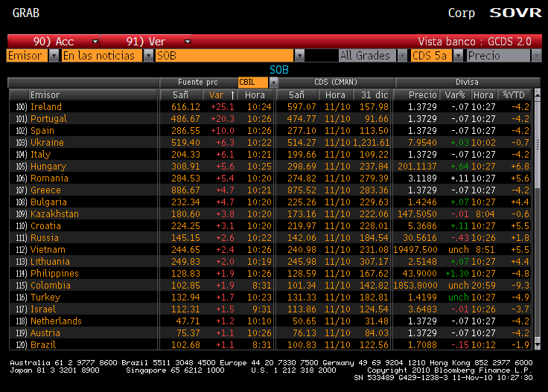The image size is (548, 392).
Task: Open the SOB list dropdown arrow
Action: coord(299,56)
